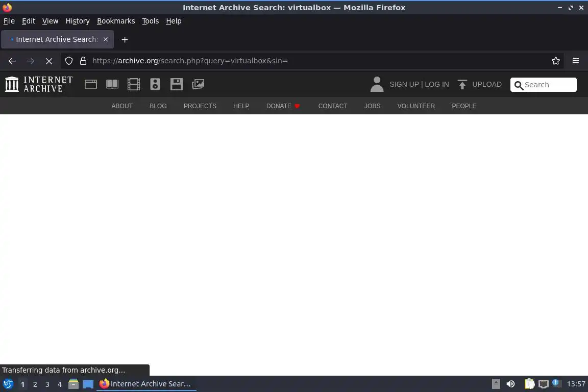
Task: Switch to workspace 4
Action: 60,384
